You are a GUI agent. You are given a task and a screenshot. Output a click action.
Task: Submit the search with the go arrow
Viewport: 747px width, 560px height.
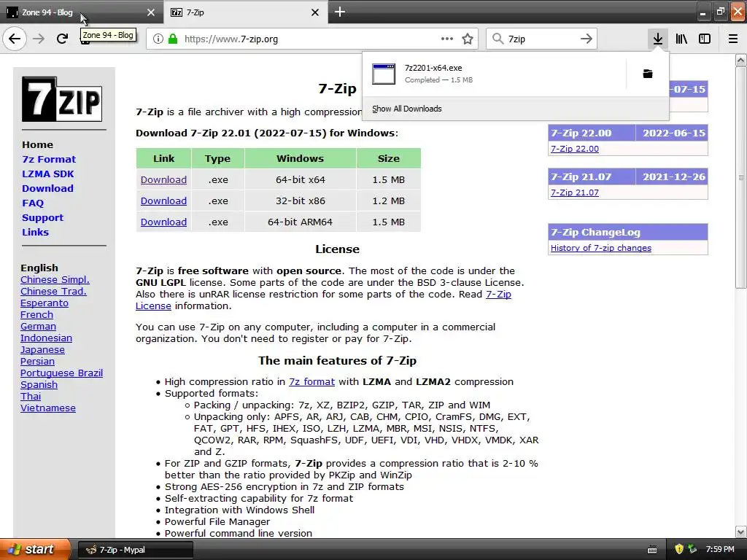586,39
